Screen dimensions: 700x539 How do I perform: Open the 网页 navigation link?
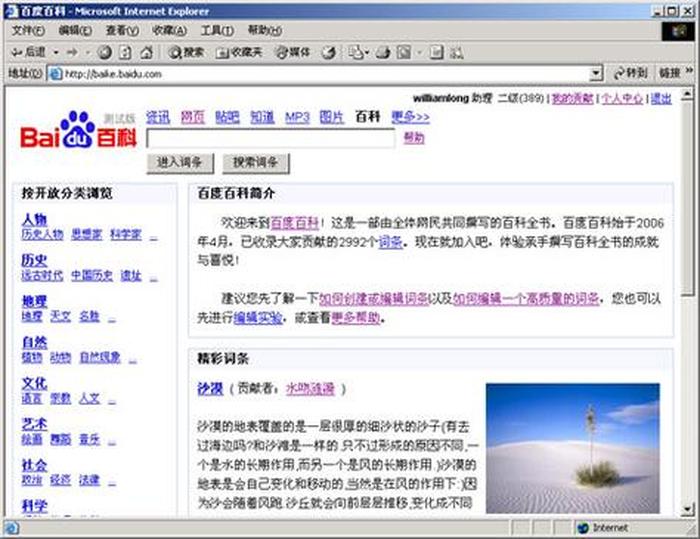[192, 117]
